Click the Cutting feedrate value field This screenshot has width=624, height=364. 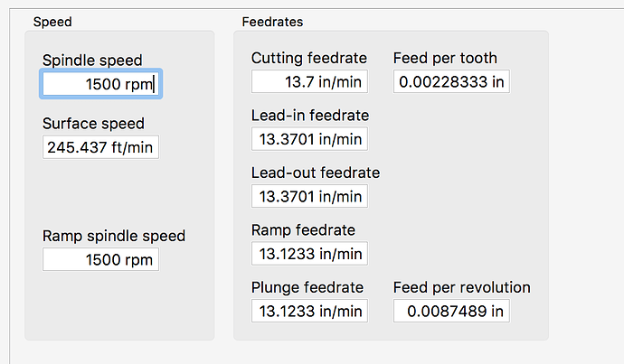click(x=309, y=82)
